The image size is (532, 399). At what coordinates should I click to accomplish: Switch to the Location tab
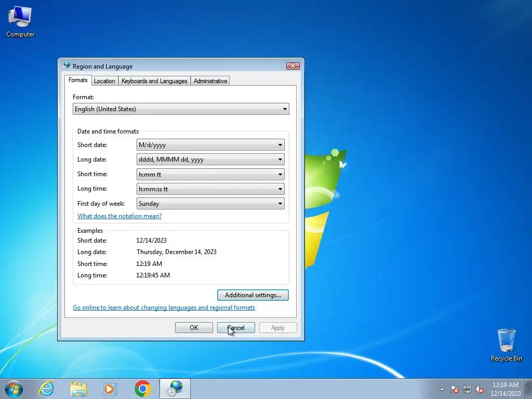[104, 81]
